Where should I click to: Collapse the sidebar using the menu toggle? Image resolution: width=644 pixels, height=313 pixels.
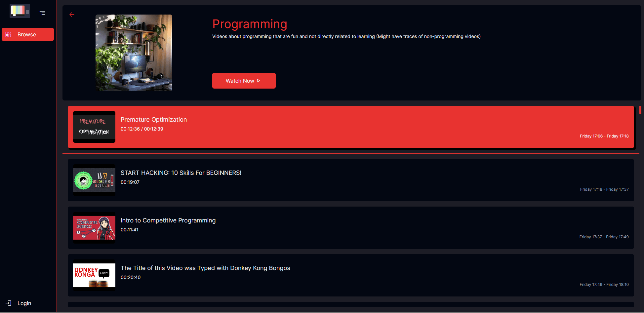tap(43, 13)
